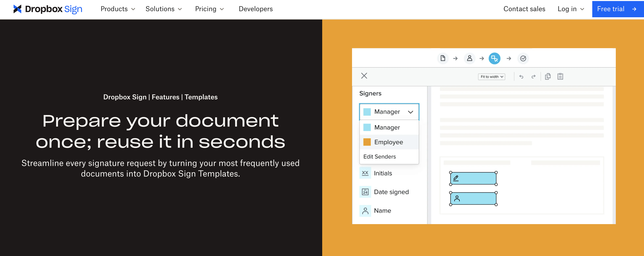Expand the Products menu
644x256 pixels.
118,9
